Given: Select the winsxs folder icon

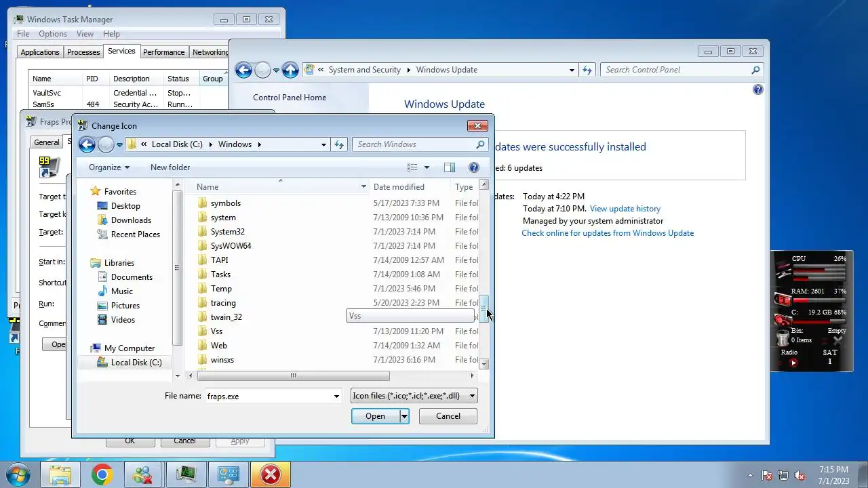Looking at the screenshot, I should point(202,360).
